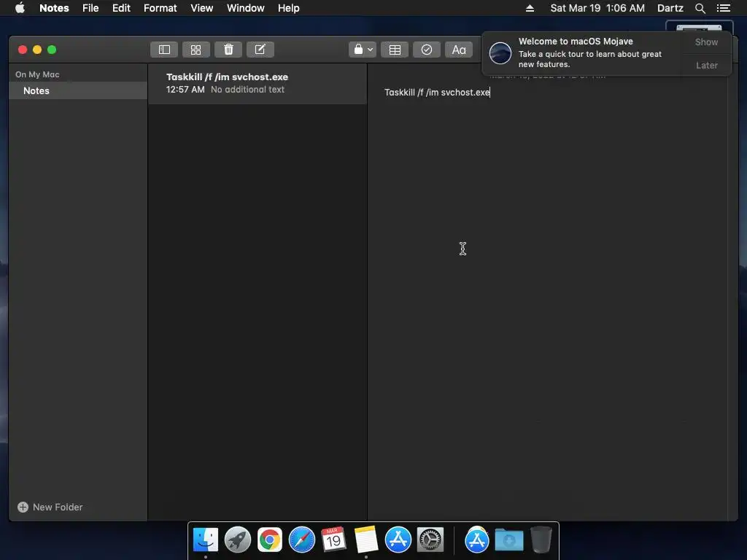Image resolution: width=747 pixels, height=560 pixels.
Task: Toggle the folders sidebar view button
Action: pos(164,50)
